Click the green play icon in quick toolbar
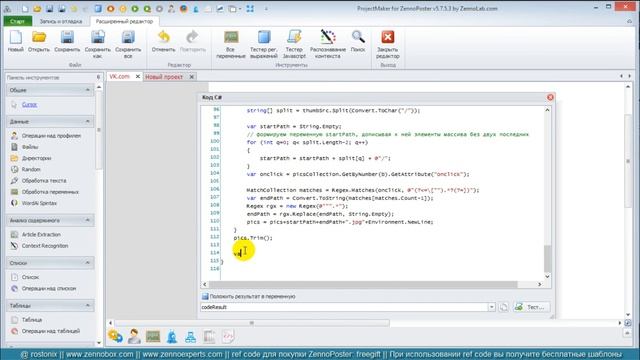The height and width of the screenshot is (360, 640). (x=135, y=9)
